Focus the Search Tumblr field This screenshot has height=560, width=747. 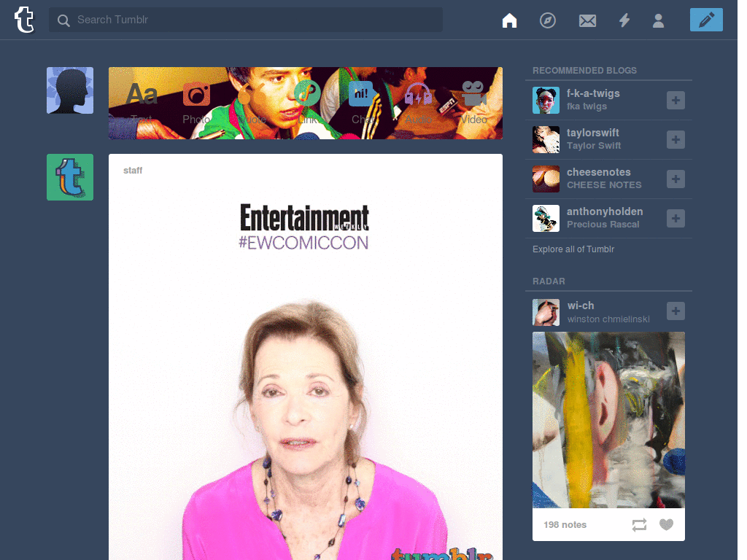coord(245,20)
